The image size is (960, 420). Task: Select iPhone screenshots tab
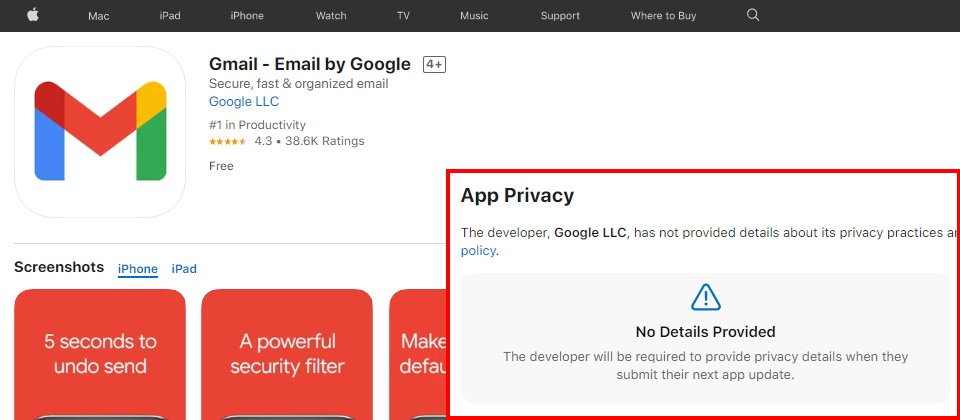[138, 269]
